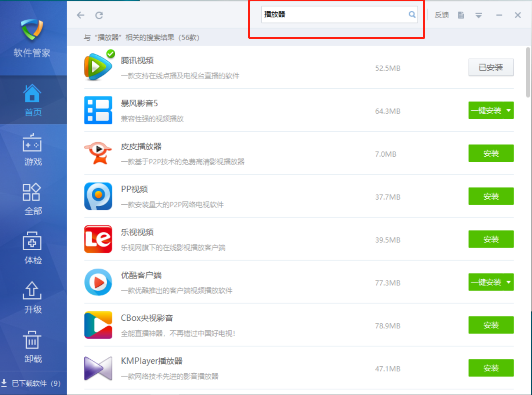Click the PP视频 app icon
The height and width of the screenshot is (395, 532).
pos(98,196)
